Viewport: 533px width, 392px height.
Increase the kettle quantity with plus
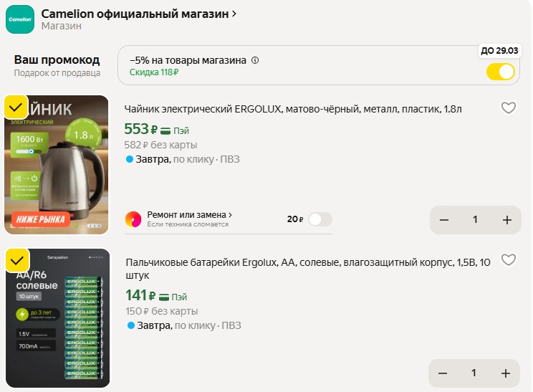[x=506, y=220]
